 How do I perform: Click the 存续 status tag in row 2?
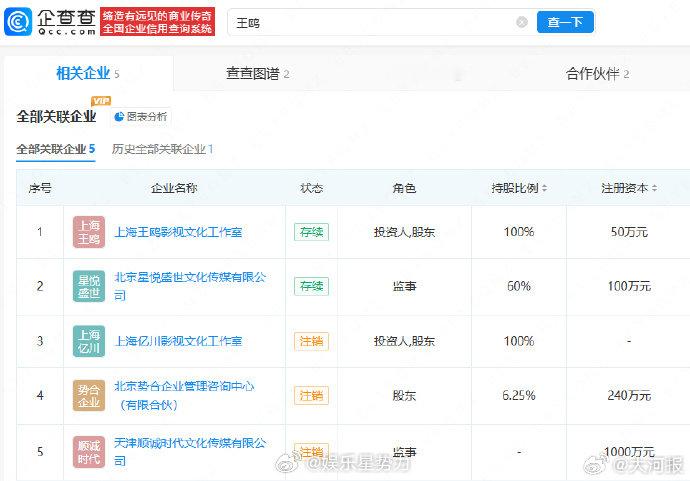pyautogui.click(x=311, y=286)
